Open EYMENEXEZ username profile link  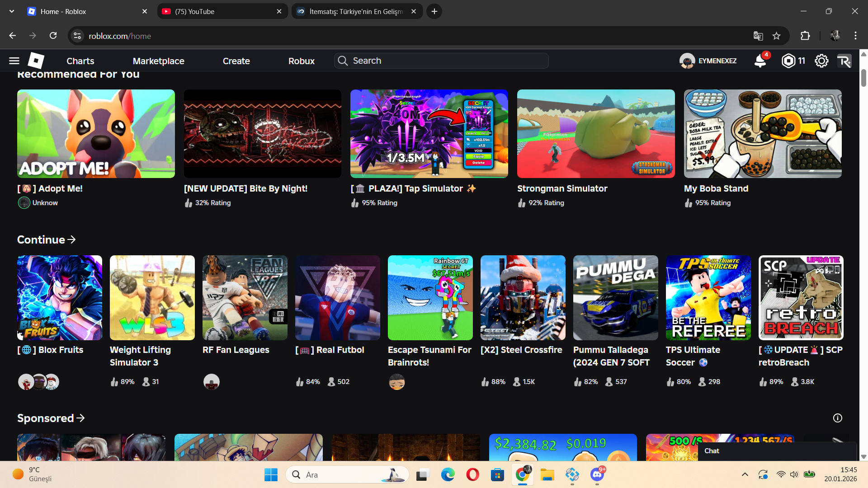(x=717, y=61)
